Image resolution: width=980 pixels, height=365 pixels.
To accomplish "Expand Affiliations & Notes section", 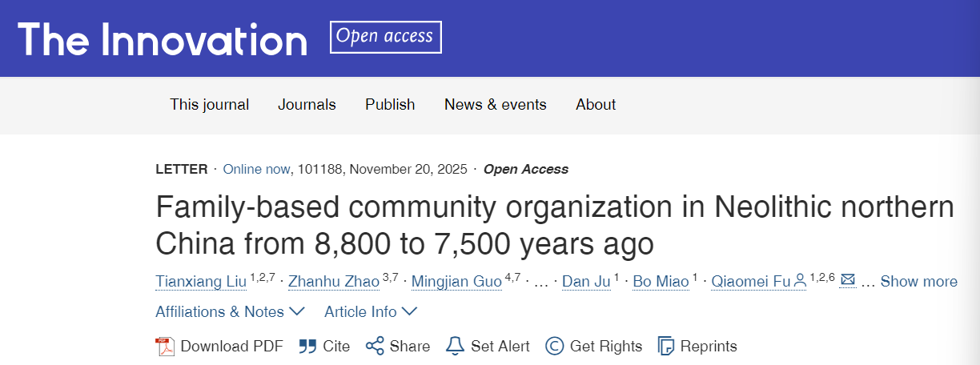I will click(230, 311).
